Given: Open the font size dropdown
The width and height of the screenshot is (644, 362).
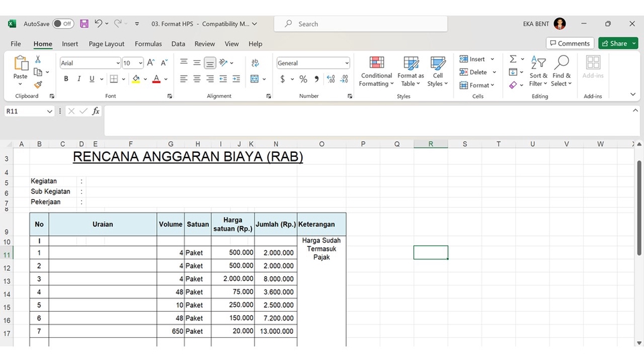Looking at the screenshot, I should [x=140, y=63].
